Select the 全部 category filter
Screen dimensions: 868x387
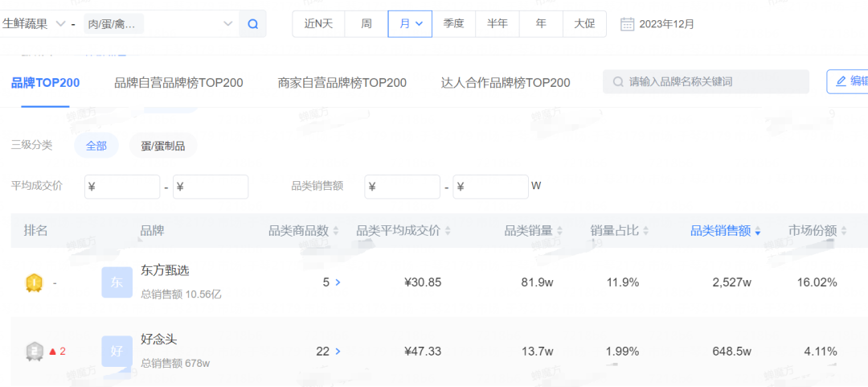pyautogui.click(x=96, y=146)
